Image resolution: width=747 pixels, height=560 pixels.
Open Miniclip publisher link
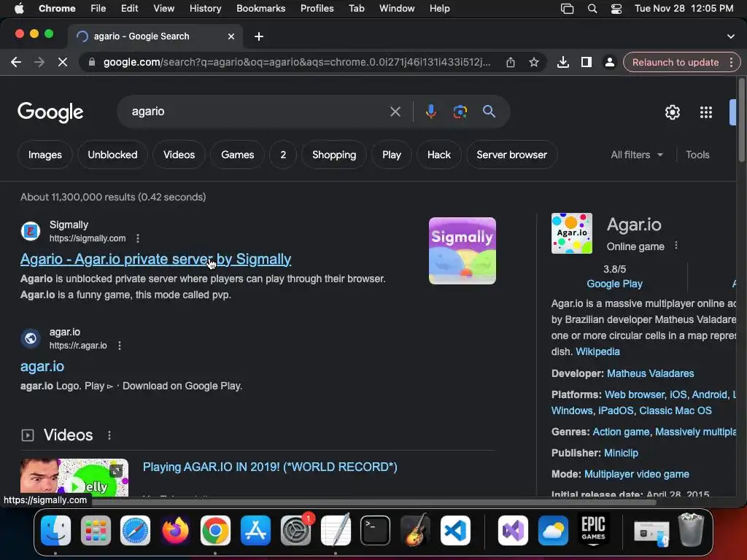pos(621,454)
